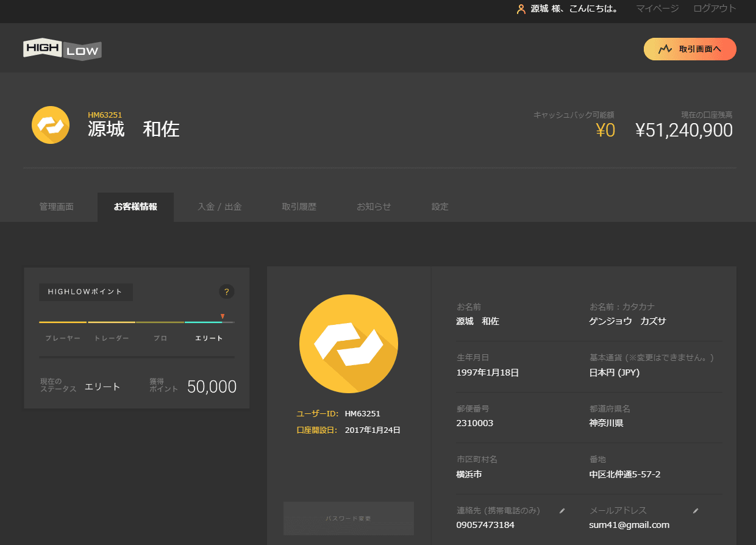Screen dimensions: 756x545
Task: Click the birth date 1997年1月18日
Action: coord(488,372)
